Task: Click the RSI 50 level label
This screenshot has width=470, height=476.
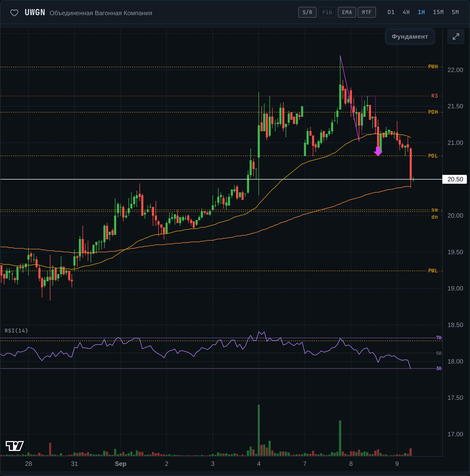Action: point(439,353)
